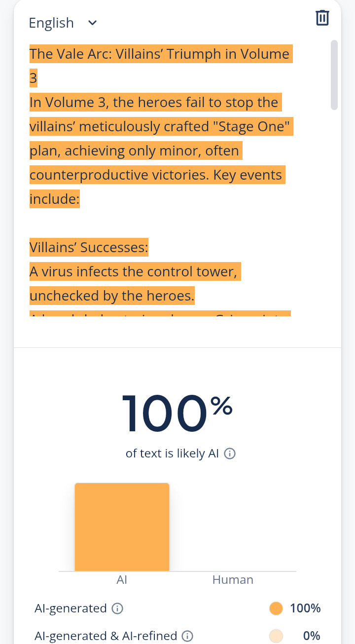355x644 pixels.
Task: Click the 'AI-generated' label text
Action: tap(71, 608)
